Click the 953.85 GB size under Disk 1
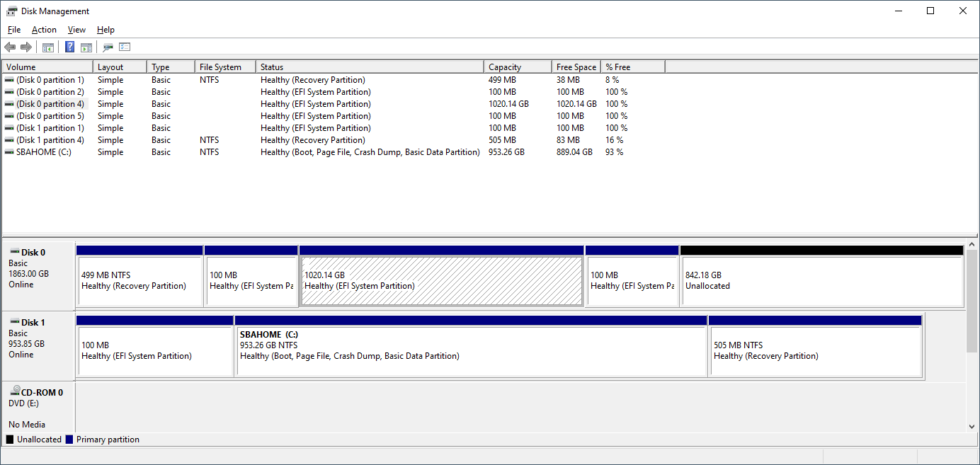This screenshot has height=465, width=980. point(27,344)
